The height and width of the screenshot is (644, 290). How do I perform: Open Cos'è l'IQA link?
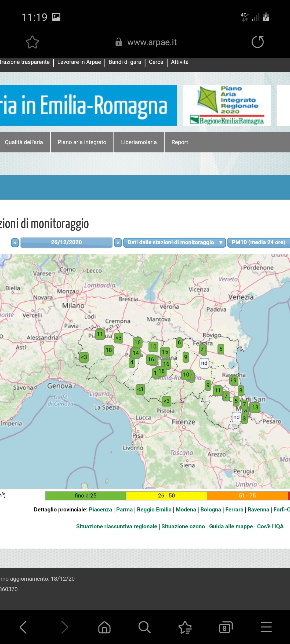(270, 526)
